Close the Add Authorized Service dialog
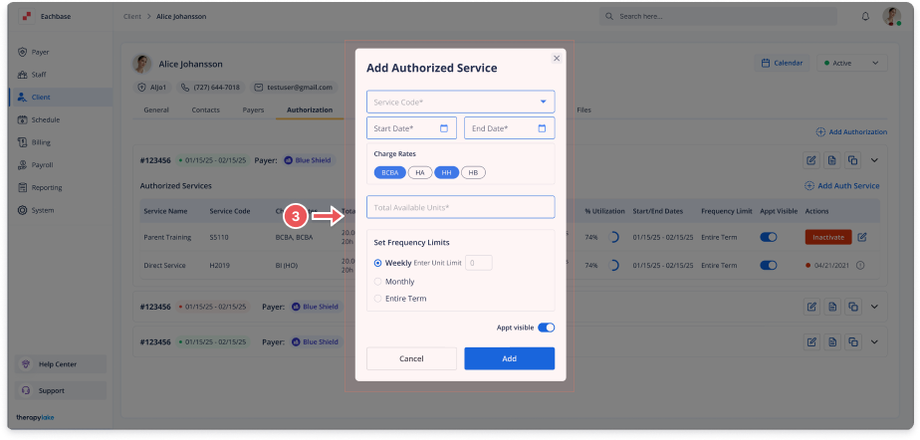 coord(556,58)
